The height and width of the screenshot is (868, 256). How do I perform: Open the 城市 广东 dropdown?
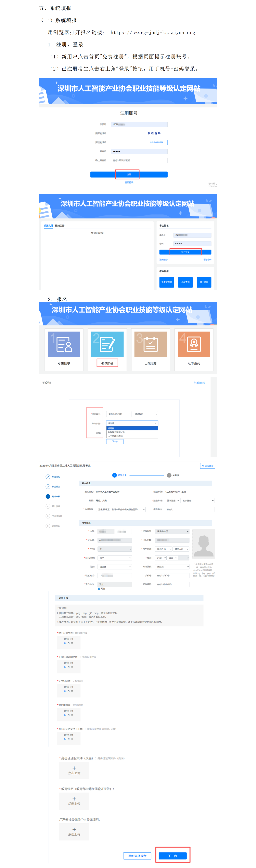pyautogui.click(x=160, y=558)
